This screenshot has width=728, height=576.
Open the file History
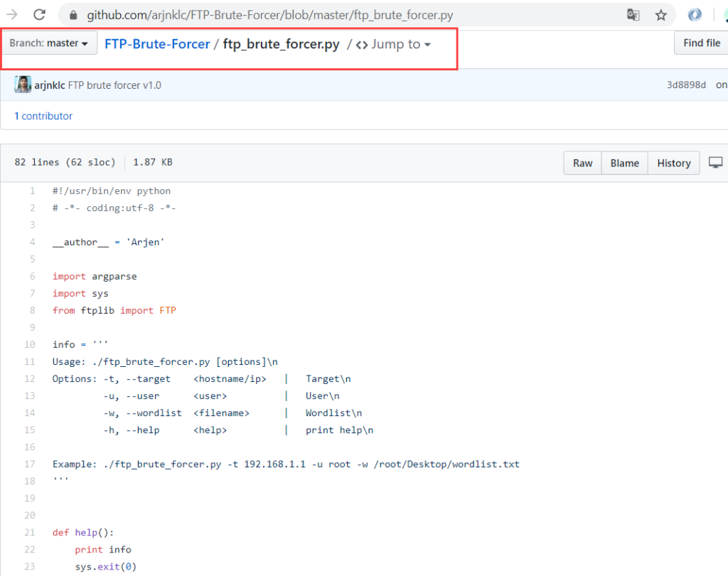click(674, 163)
